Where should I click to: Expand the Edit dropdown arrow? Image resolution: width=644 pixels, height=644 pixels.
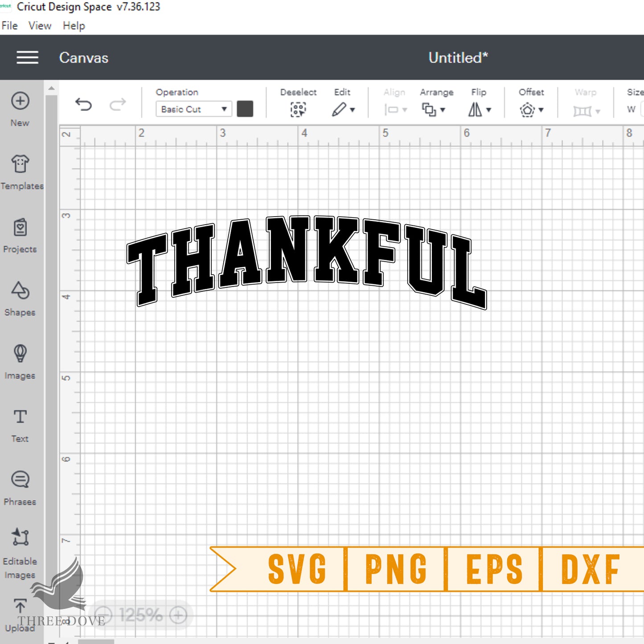[353, 110]
